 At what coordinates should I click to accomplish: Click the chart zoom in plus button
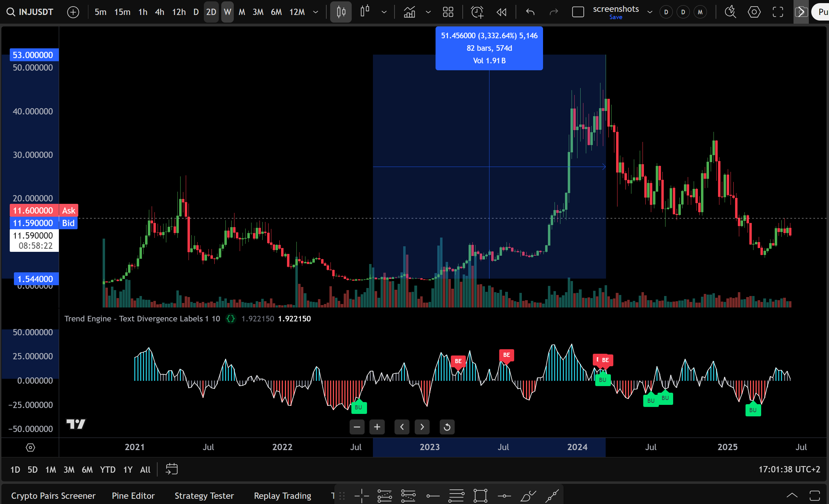pyautogui.click(x=377, y=427)
